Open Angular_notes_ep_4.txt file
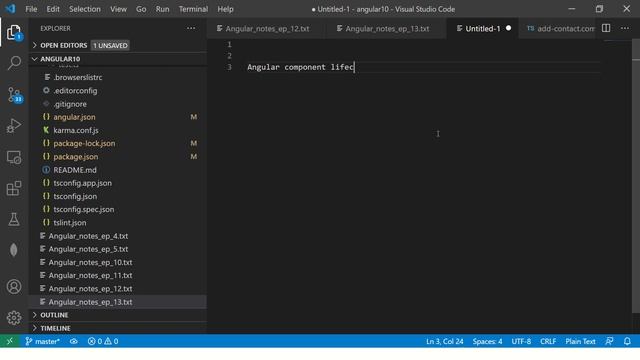 pos(88,236)
